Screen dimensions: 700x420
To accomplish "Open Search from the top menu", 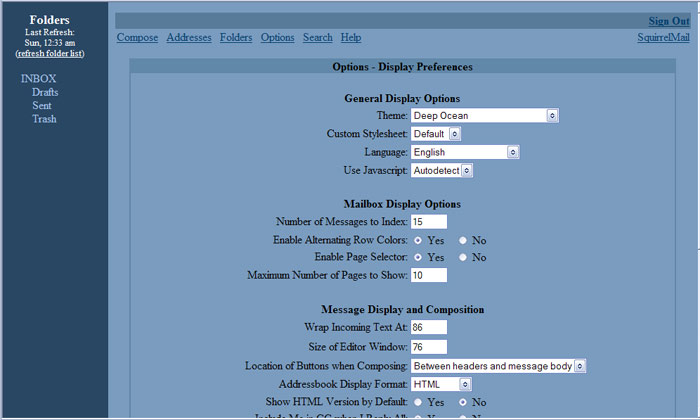I will point(317,38).
